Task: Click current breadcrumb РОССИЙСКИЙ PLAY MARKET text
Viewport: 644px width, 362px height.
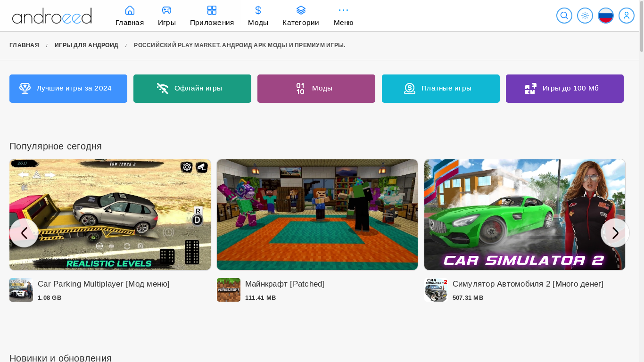Action: 239,45
